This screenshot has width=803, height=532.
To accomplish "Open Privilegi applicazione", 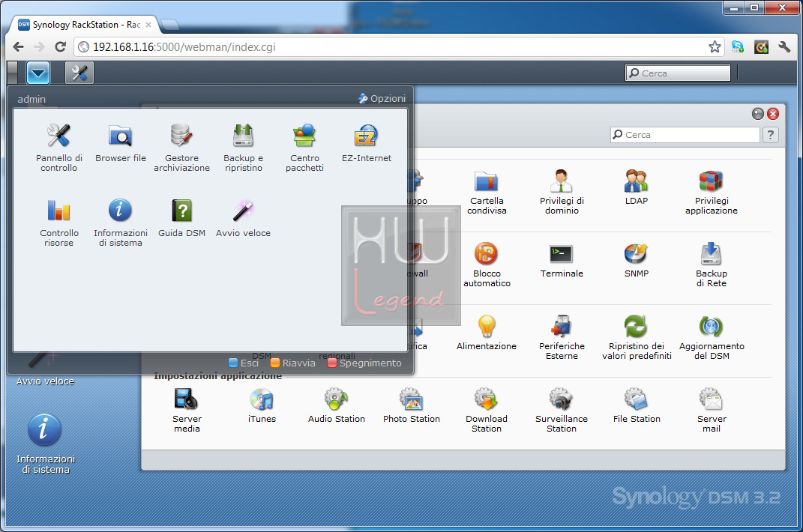I will tap(712, 192).
